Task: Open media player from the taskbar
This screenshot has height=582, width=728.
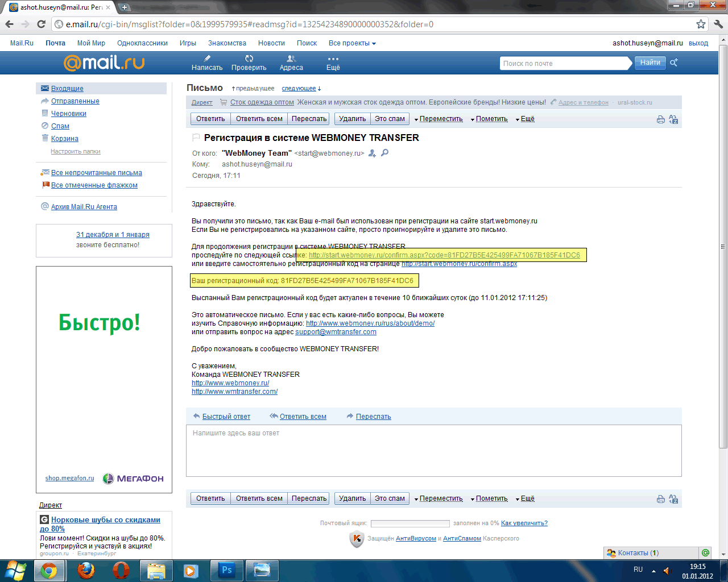Action: pyautogui.click(x=191, y=570)
